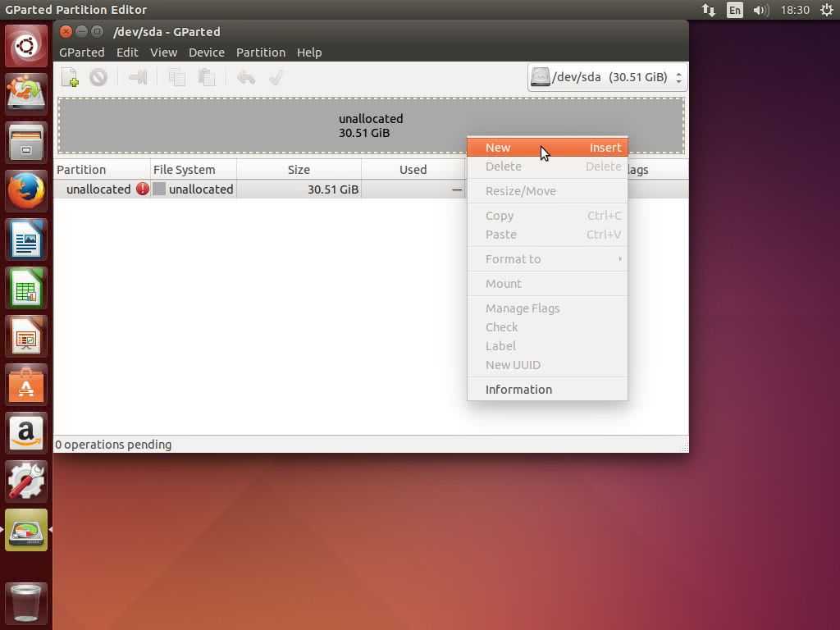
Task: Sort by the Size column header
Action: [x=299, y=170]
